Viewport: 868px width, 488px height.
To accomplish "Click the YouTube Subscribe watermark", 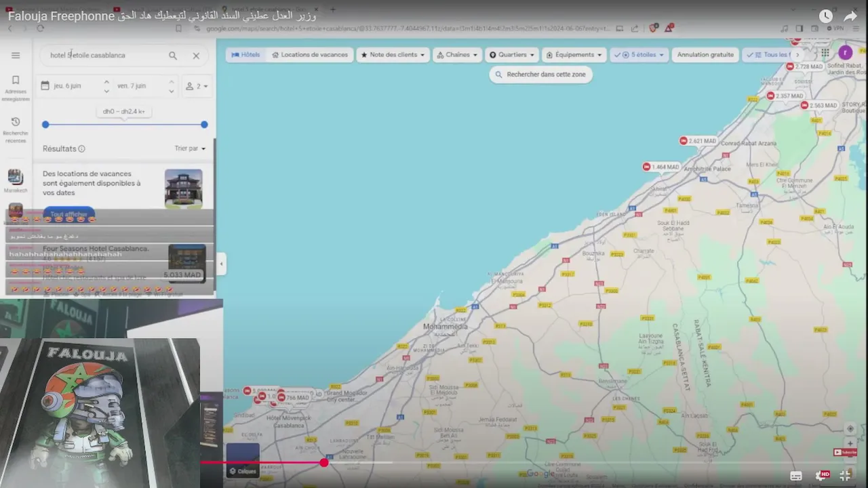I will pyautogui.click(x=845, y=453).
